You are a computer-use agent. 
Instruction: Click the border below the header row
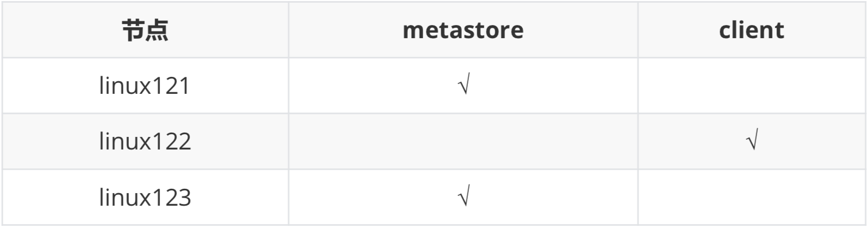point(434,58)
